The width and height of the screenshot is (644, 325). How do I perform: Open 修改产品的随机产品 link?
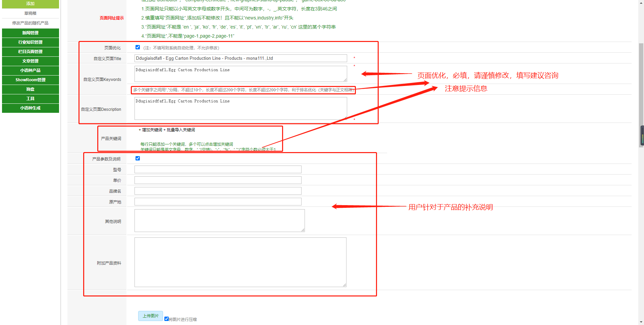31,23
